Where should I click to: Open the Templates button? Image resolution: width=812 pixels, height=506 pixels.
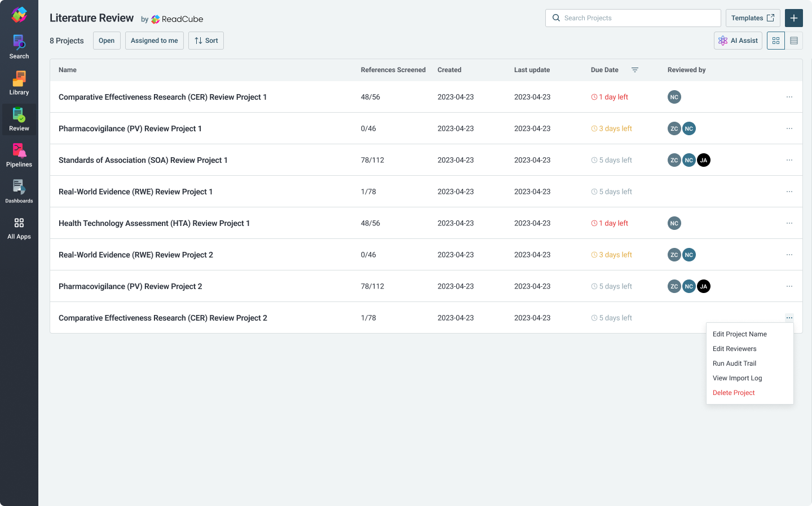pos(752,18)
